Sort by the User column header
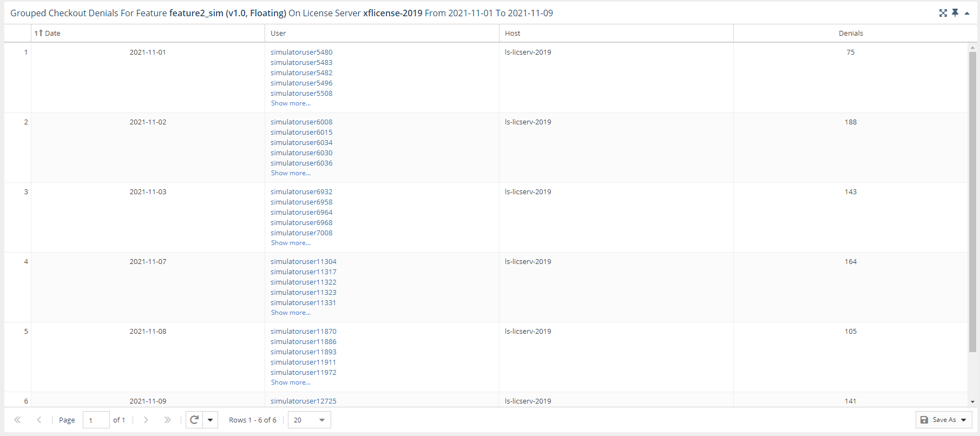The width and height of the screenshot is (980, 436). [x=382, y=33]
